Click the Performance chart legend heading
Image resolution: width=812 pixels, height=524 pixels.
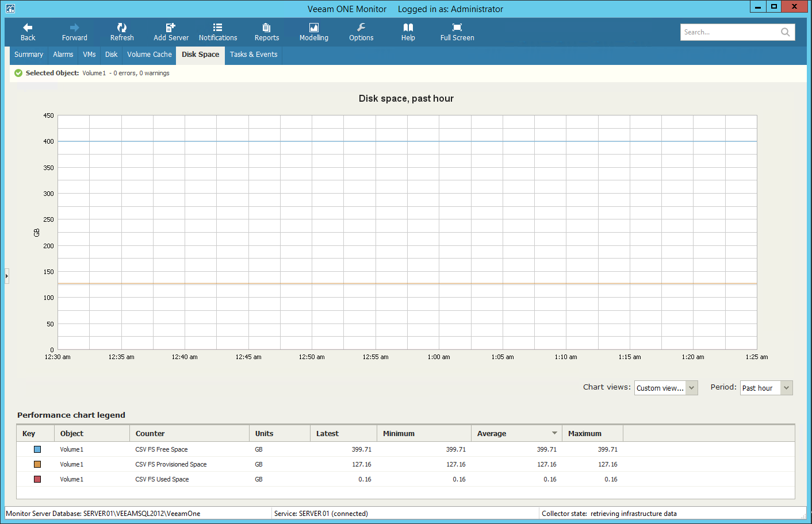pos(71,415)
